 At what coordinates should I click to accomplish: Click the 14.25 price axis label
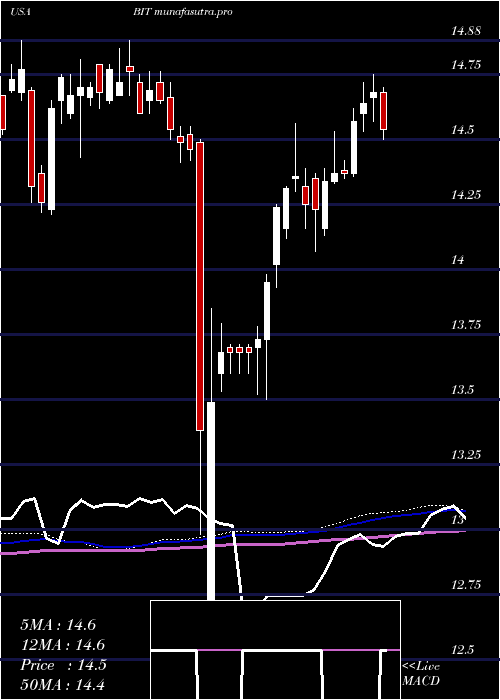(x=466, y=195)
